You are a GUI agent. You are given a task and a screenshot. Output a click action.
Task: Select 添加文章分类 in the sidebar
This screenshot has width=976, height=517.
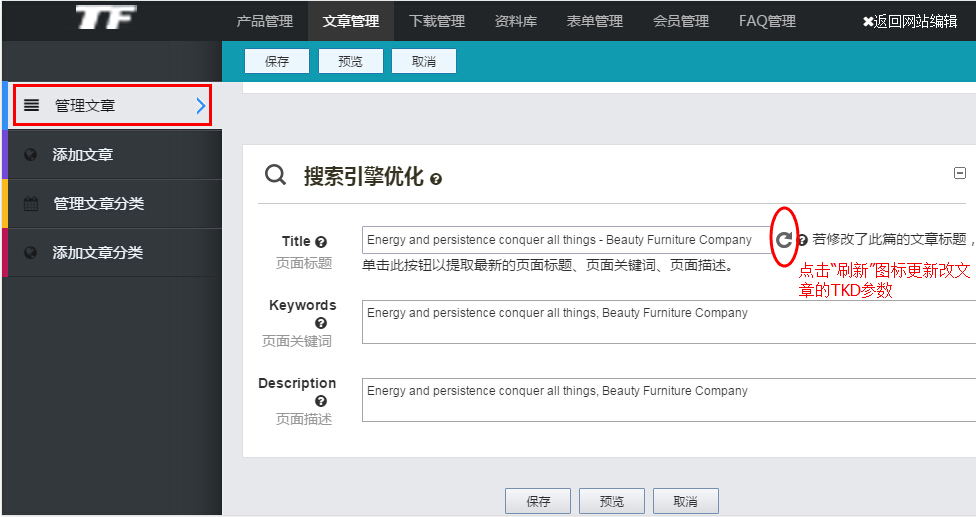tap(98, 253)
